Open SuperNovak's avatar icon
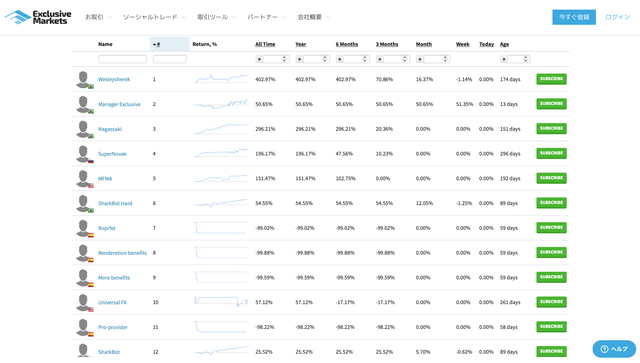The width and height of the screenshot is (640, 363). click(84, 154)
